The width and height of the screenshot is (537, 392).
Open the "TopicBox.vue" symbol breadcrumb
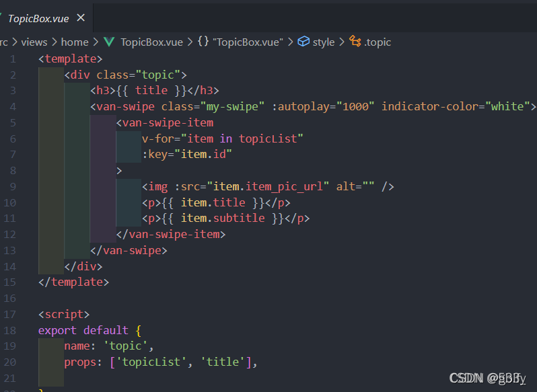pos(248,42)
